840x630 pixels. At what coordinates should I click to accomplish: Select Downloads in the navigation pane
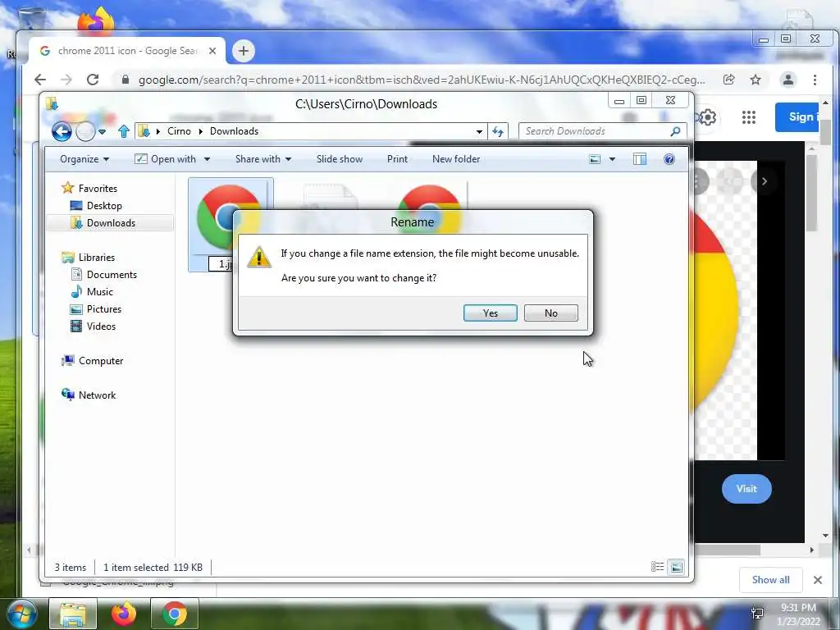[111, 223]
